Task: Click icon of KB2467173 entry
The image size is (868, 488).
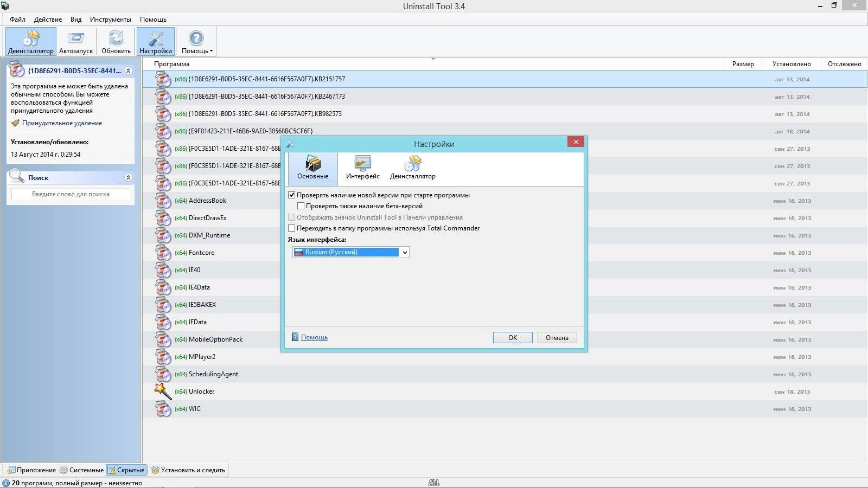Action: [x=163, y=97]
